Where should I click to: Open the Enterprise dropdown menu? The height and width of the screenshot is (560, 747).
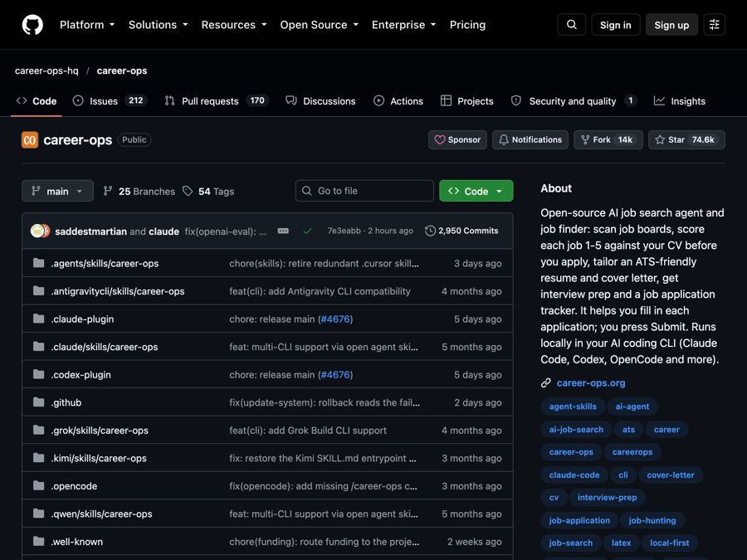coord(404,25)
